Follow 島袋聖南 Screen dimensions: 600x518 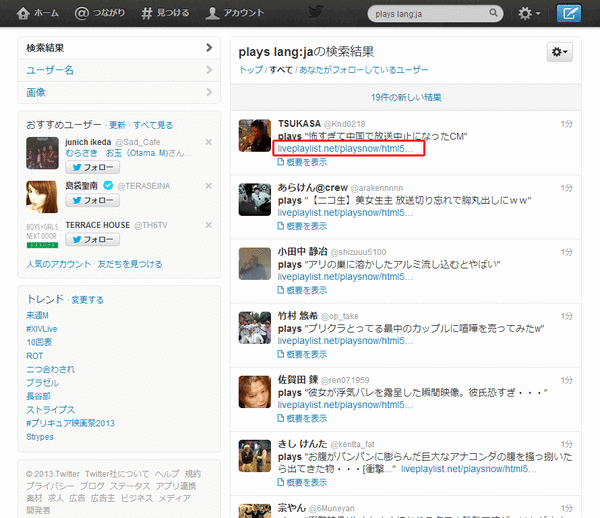[92, 200]
